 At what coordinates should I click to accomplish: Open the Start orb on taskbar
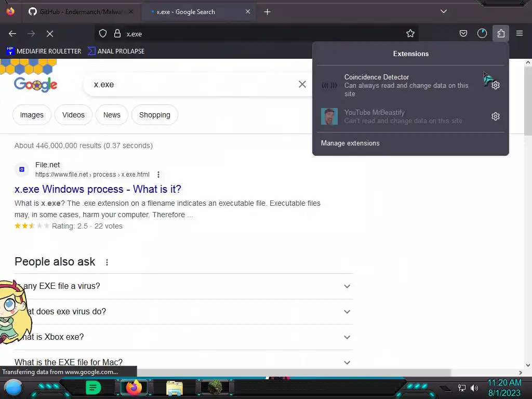point(14,388)
